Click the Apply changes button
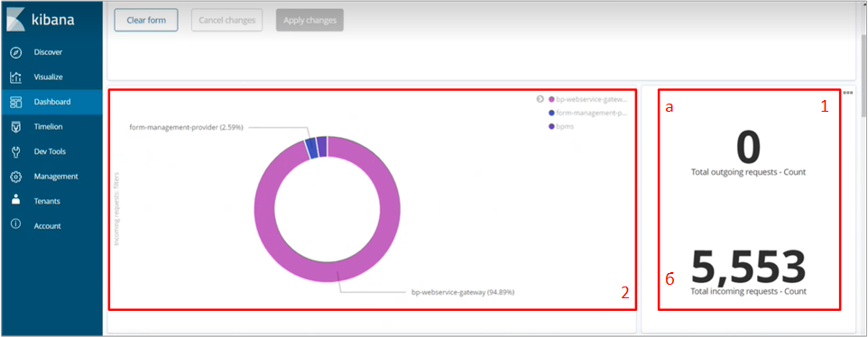Image resolution: width=868 pixels, height=337 pixels. point(310,20)
